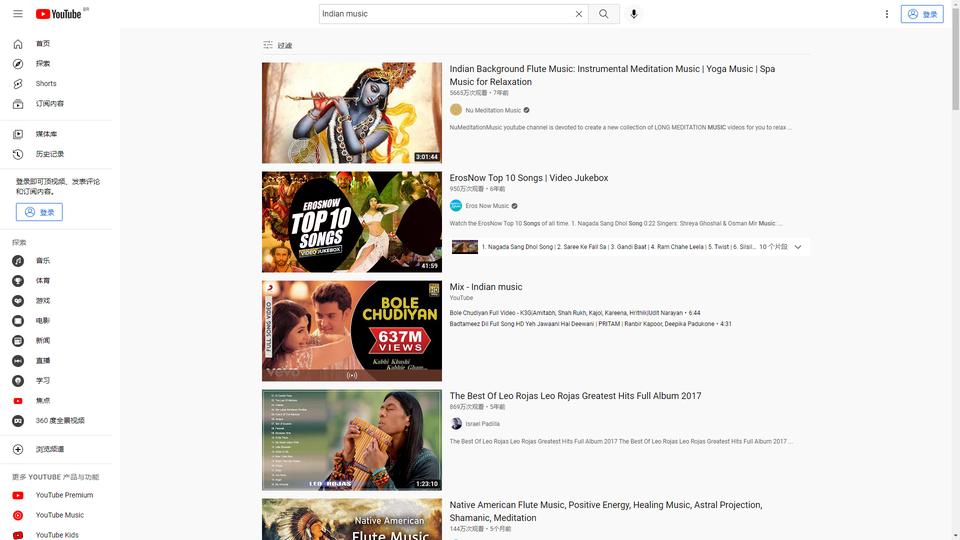The width and height of the screenshot is (960, 540).
Task: Open the search filters button
Action: click(277, 45)
